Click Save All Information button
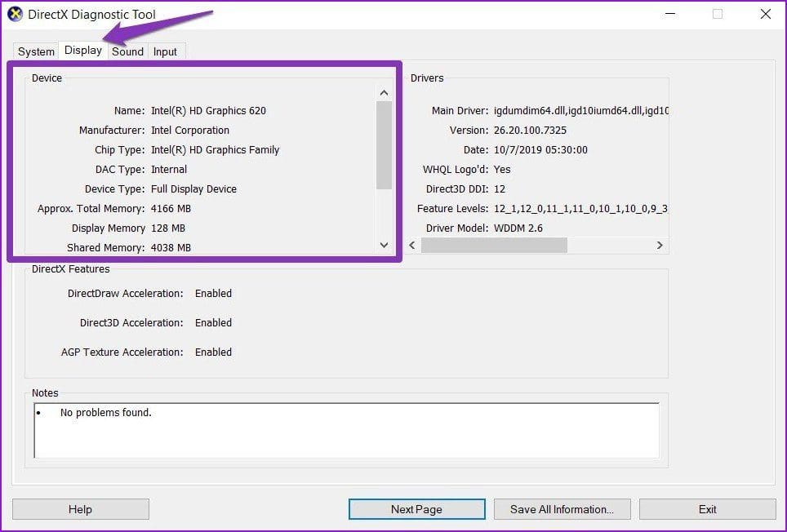The image size is (787, 532). tap(562, 509)
